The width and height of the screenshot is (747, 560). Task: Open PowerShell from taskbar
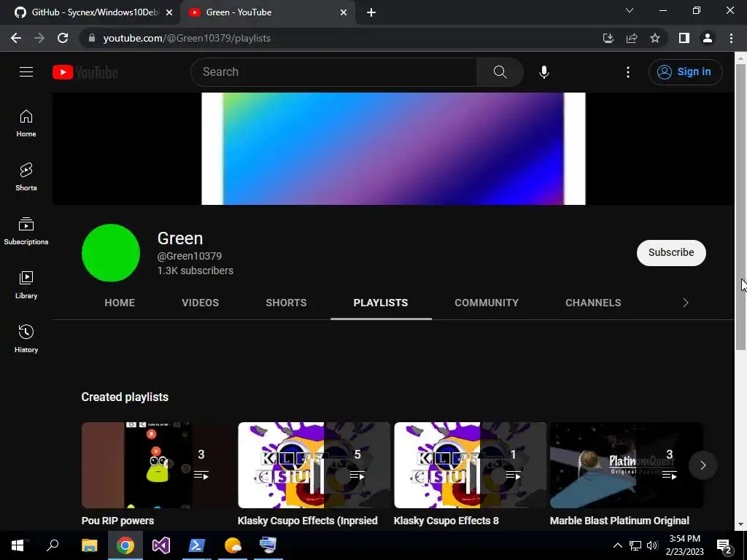[196, 545]
